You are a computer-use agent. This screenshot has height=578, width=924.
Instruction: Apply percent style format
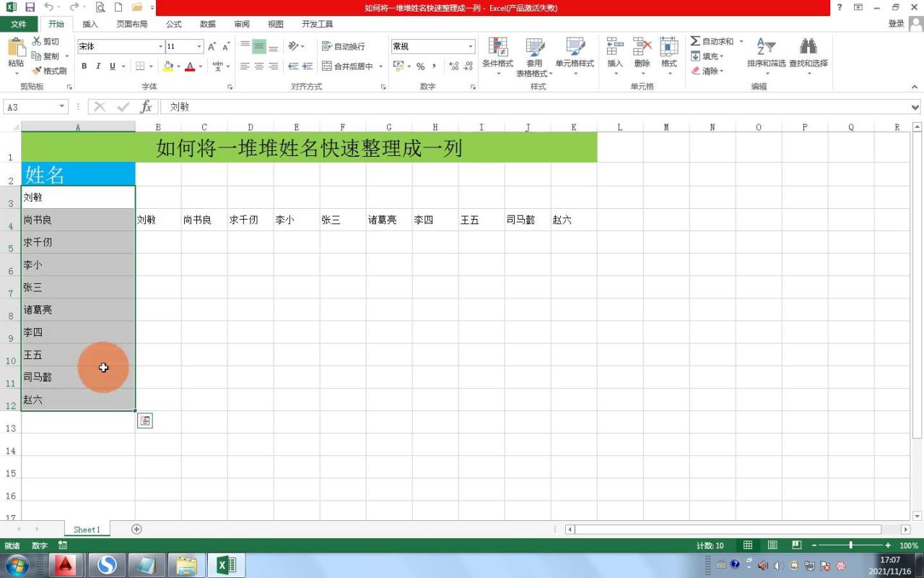click(420, 66)
